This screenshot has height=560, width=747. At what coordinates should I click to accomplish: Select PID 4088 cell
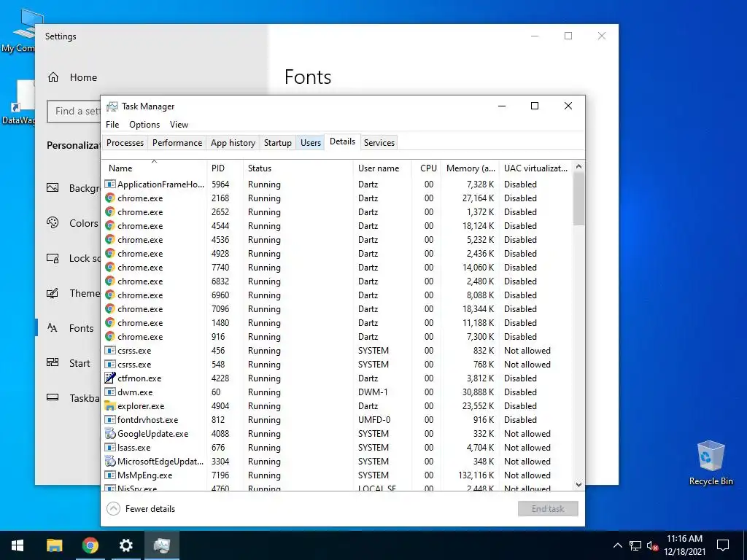coord(220,433)
